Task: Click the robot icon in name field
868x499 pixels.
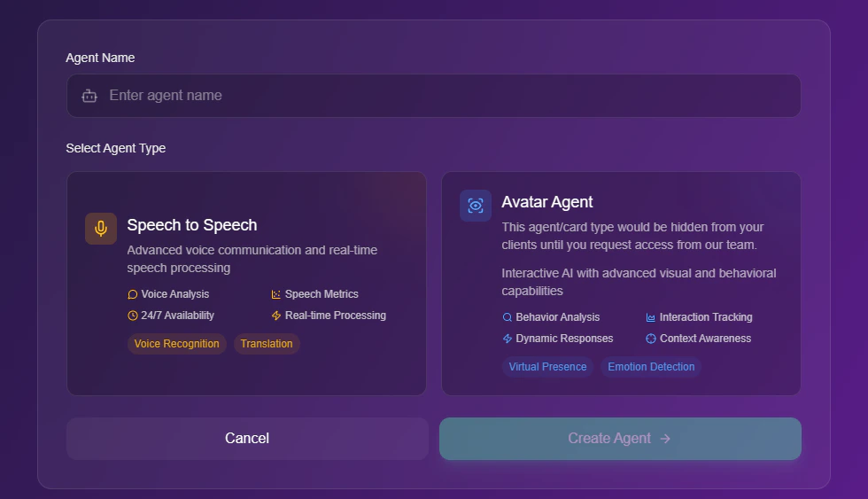Action: [89, 96]
